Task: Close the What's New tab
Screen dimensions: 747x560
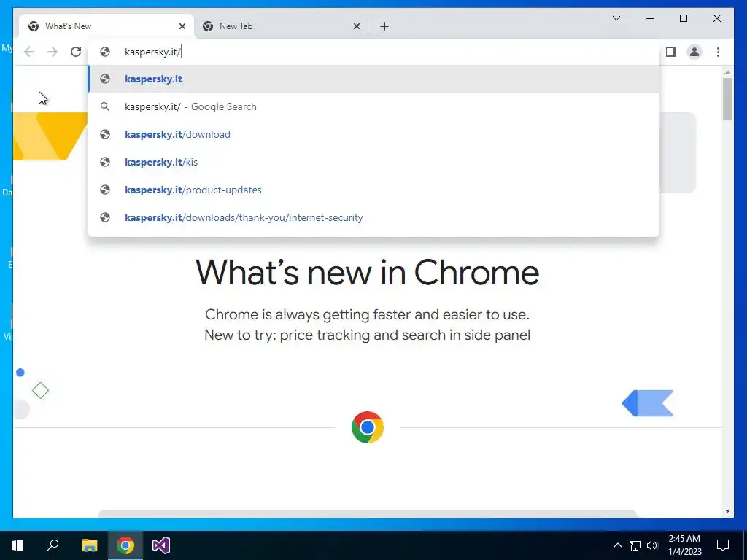Action: (182, 26)
